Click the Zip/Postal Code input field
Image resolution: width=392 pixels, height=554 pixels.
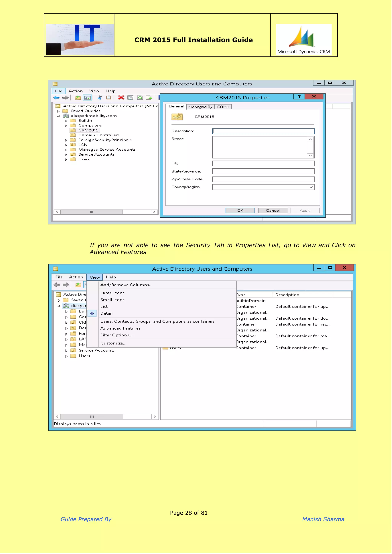264,179
